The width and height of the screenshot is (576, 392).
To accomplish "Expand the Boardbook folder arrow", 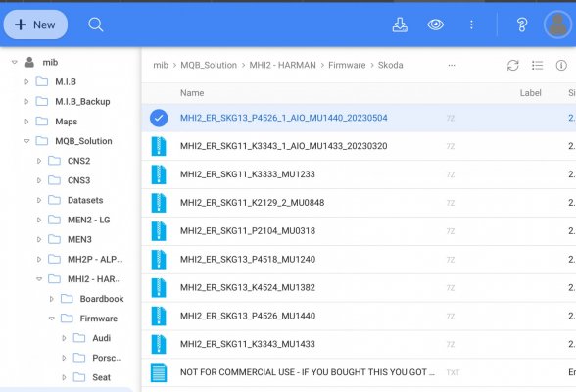I will (x=51, y=299).
